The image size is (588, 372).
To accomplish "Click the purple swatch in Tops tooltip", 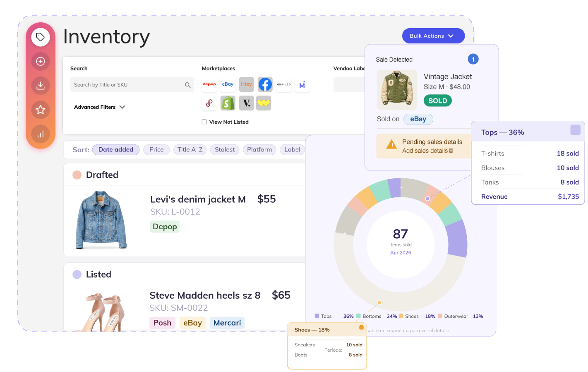I will point(575,130).
